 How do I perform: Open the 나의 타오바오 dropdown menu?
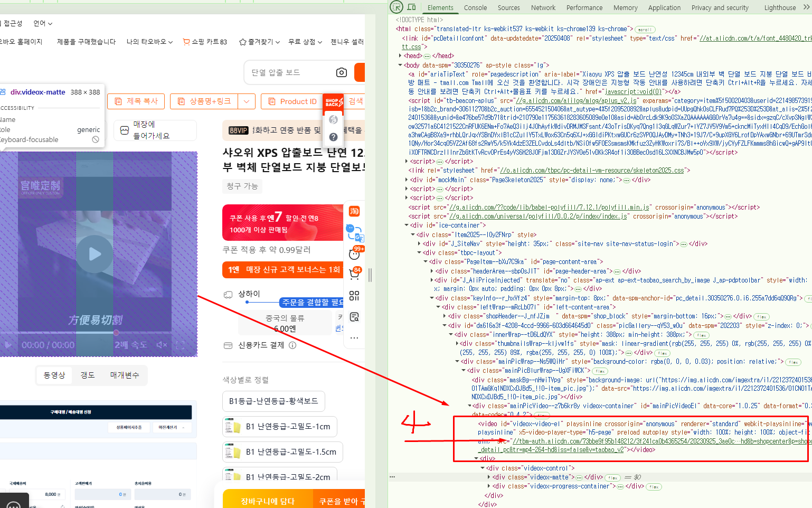point(149,42)
